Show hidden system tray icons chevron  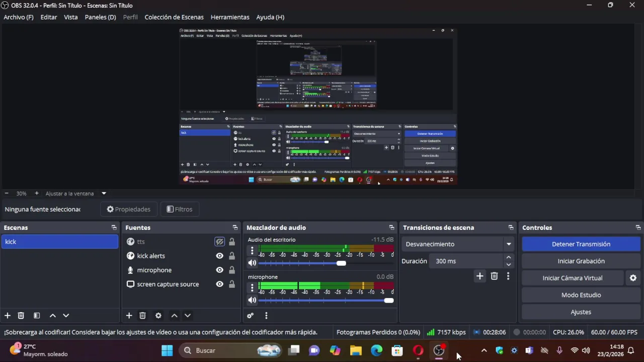(484, 350)
